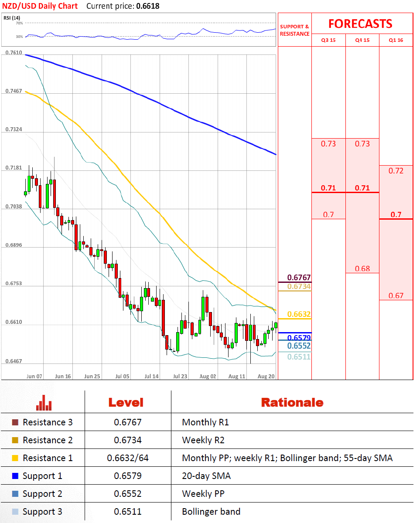420x523 pixels.
Task: Click the Jul 05 date label
Action: pos(123,376)
